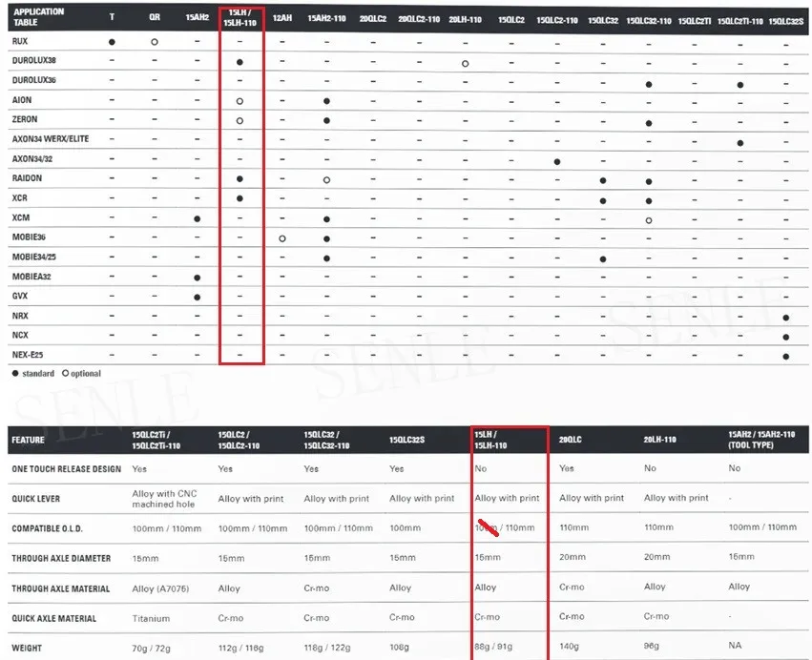The height and width of the screenshot is (660, 812).
Task: Click the APPLICATION TABLE header
Action: tap(39, 17)
